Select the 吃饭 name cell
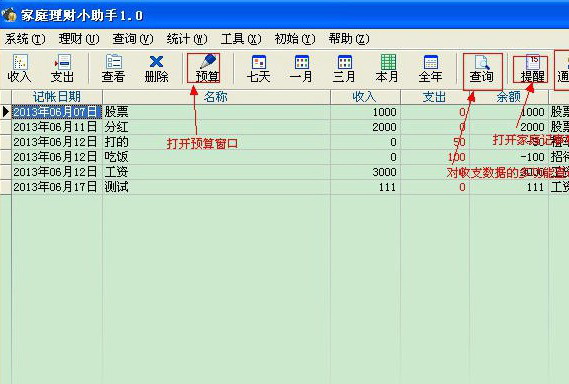This screenshot has width=569, height=384. pos(216,157)
